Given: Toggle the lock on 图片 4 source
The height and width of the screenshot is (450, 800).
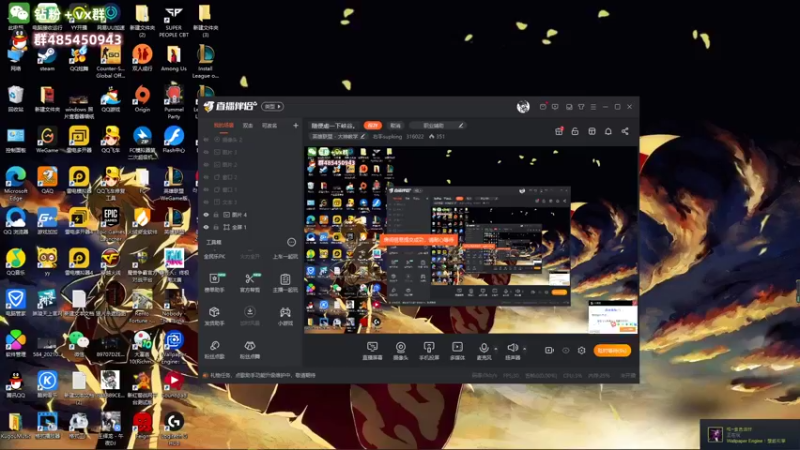Looking at the screenshot, I should point(216,215).
